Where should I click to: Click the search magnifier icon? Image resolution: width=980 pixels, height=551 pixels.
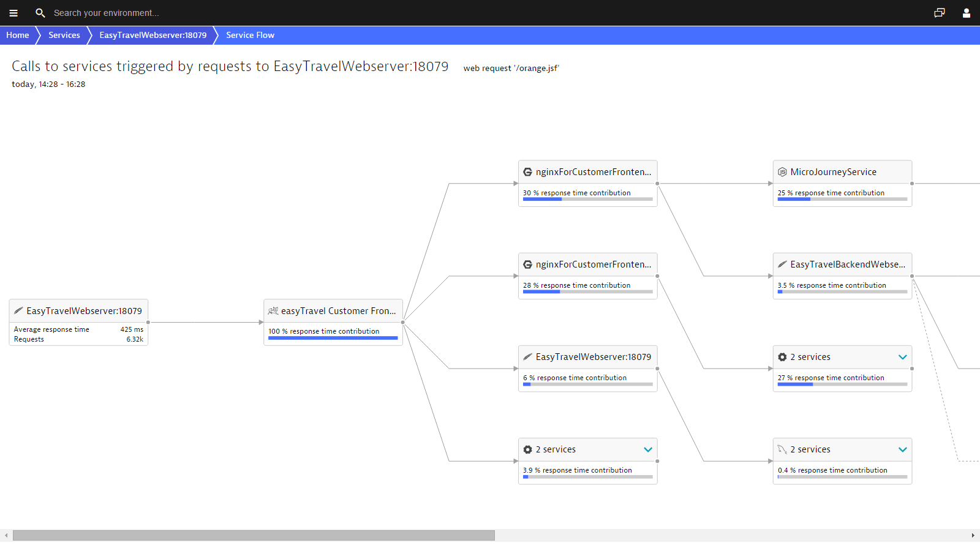(x=40, y=13)
